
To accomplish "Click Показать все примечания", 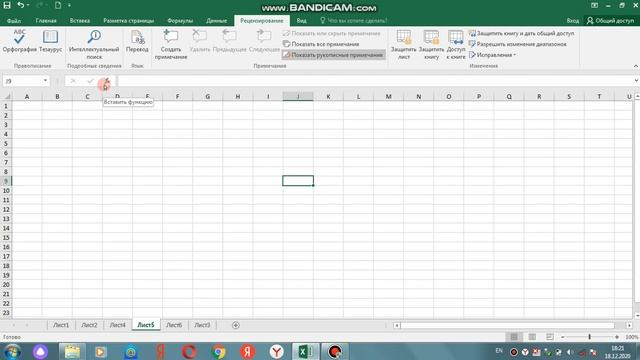I will [321, 44].
